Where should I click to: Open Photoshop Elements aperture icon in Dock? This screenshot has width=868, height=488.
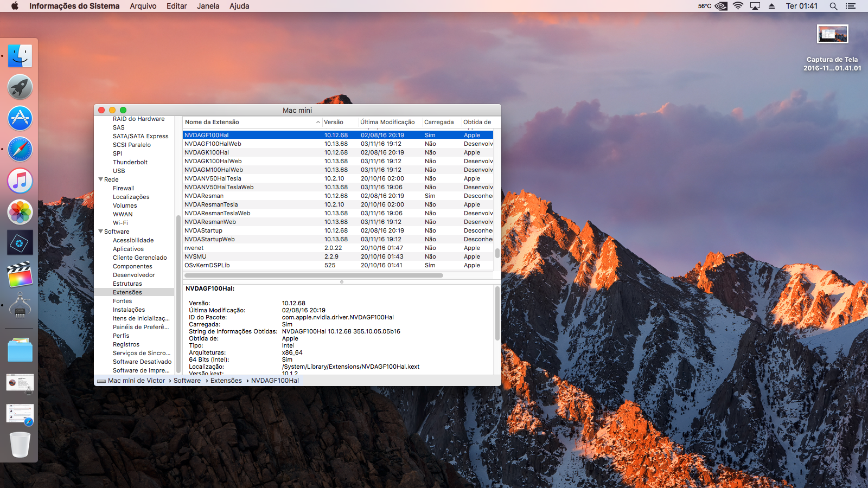click(20, 243)
